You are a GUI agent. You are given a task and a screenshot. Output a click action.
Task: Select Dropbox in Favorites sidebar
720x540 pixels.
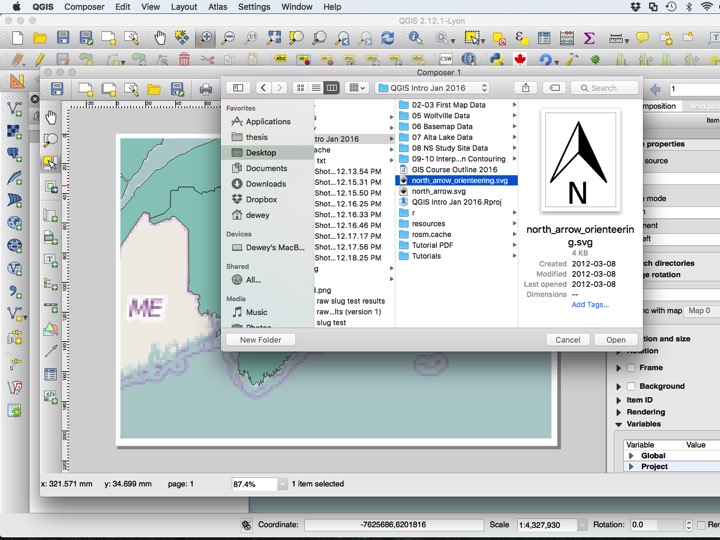click(261, 199)
